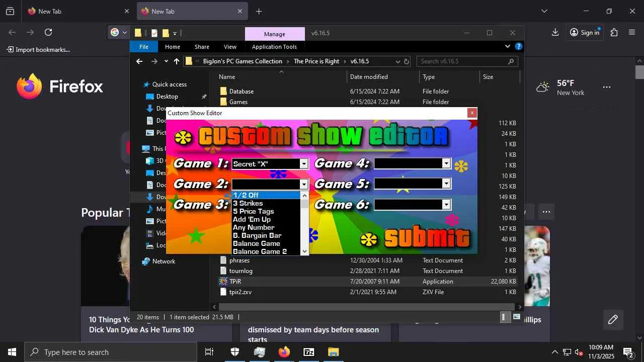Click the Manage contextual tab in Explorer
The image size is (644, 362).
(x=275, y=34)
